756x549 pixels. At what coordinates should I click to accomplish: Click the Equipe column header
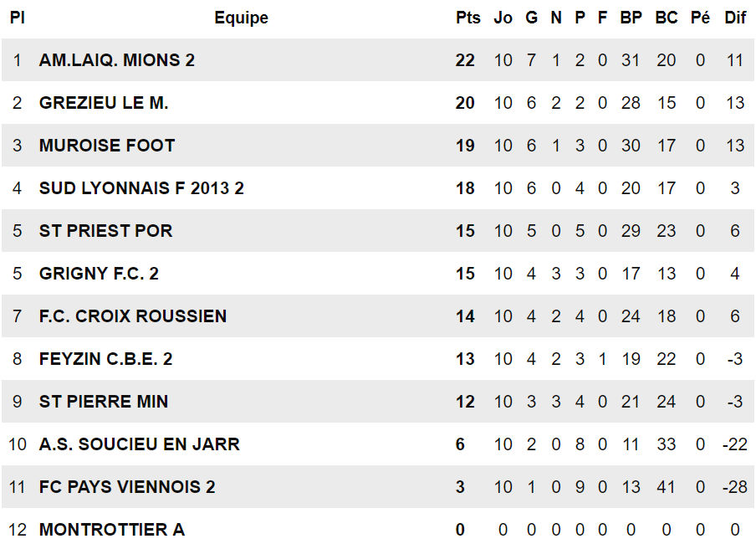pyautogui.click(x=241, y=18)
